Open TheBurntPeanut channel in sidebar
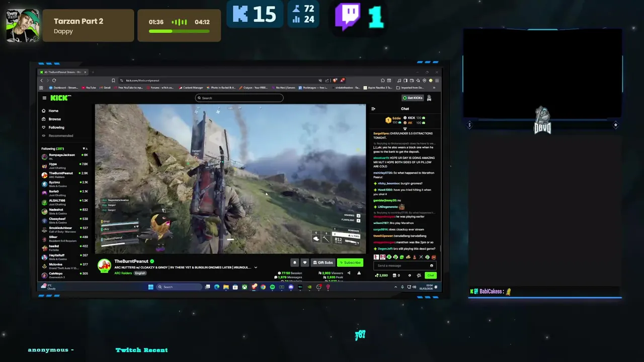 coord(65,174)
